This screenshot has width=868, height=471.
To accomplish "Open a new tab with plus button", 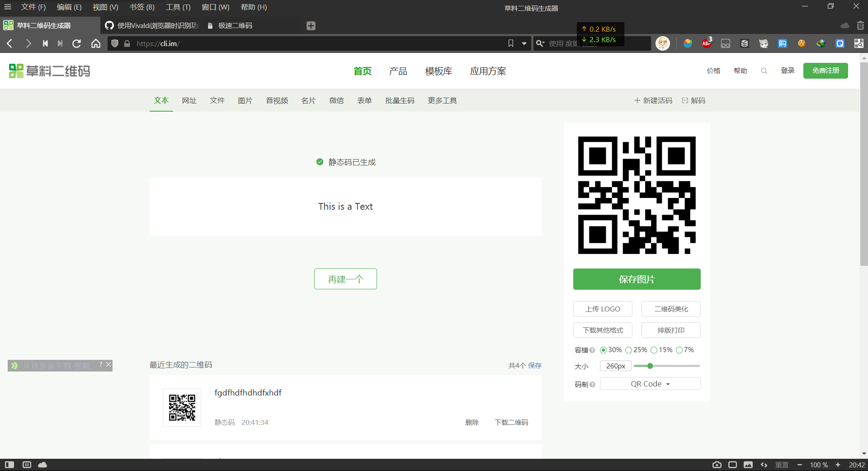I will pyautogui.click(x=311, y=26).
